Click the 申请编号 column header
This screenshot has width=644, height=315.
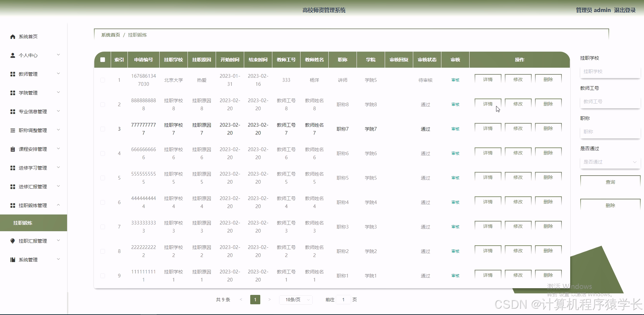143,60
